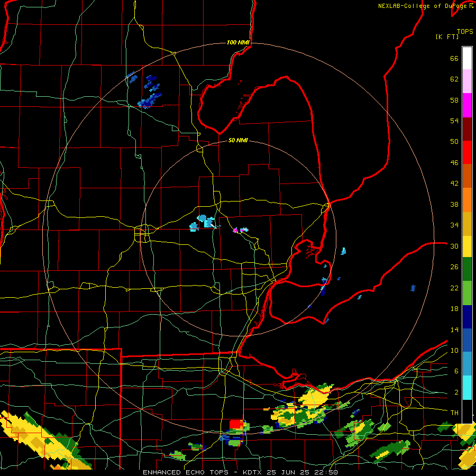Click the light pink legend swatch
This screenshot has width=476, height=476.
[x=467, y=81]
